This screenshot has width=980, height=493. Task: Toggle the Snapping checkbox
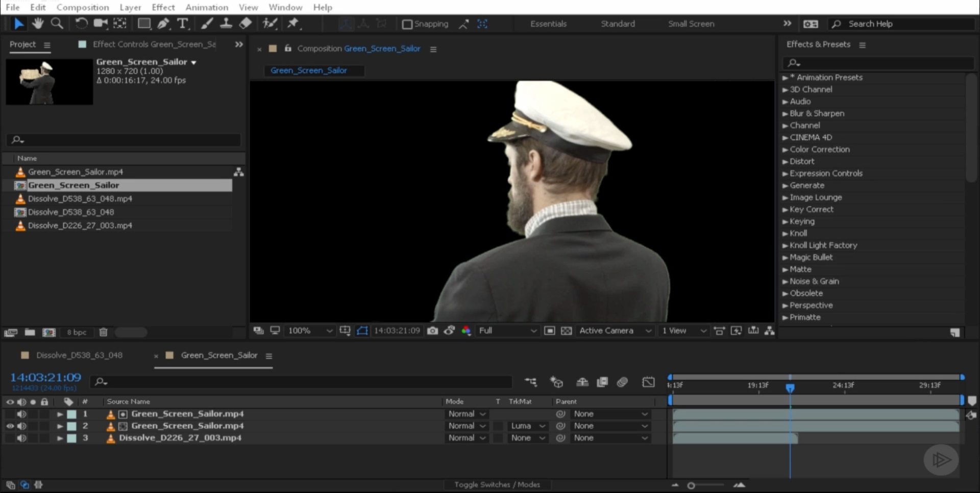pos(407,24)
